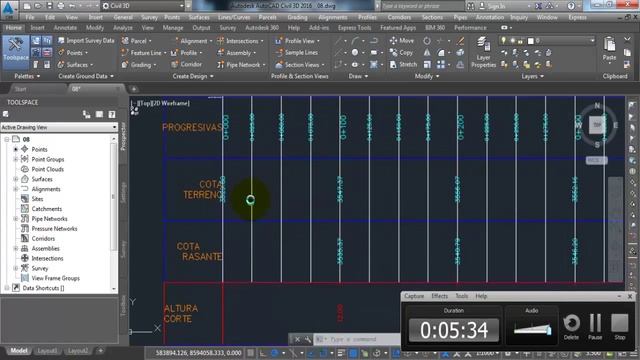640x360 pixels.
Task: Select Point Groups in Toolspace tree
Action: (x=48, y=159)
